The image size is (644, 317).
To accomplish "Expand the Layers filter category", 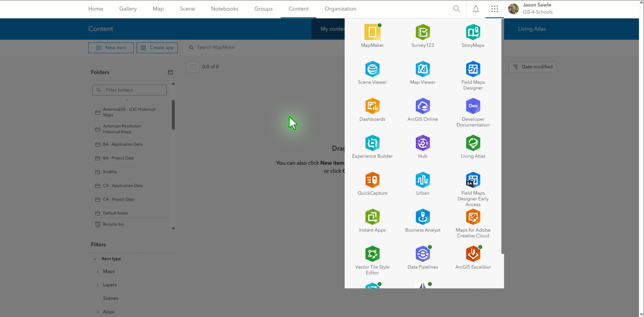I will (98, 285).
